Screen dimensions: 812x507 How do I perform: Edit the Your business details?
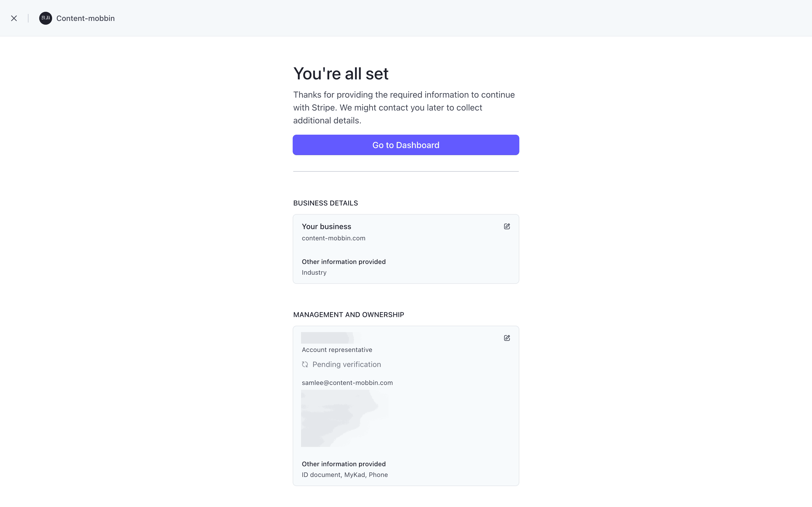507,227
